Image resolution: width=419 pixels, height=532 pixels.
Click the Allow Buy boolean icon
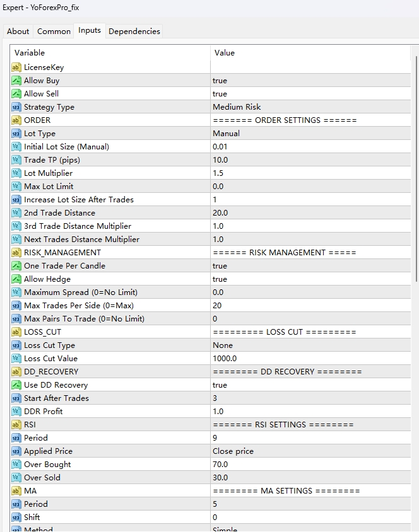click(x=16, y=81)
